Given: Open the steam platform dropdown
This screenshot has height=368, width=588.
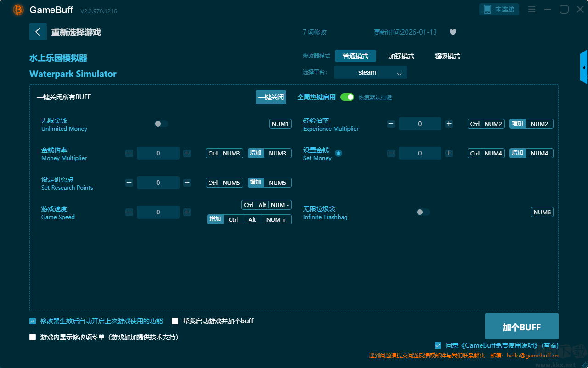Looking at the screenshot, I should click(371, 72).
